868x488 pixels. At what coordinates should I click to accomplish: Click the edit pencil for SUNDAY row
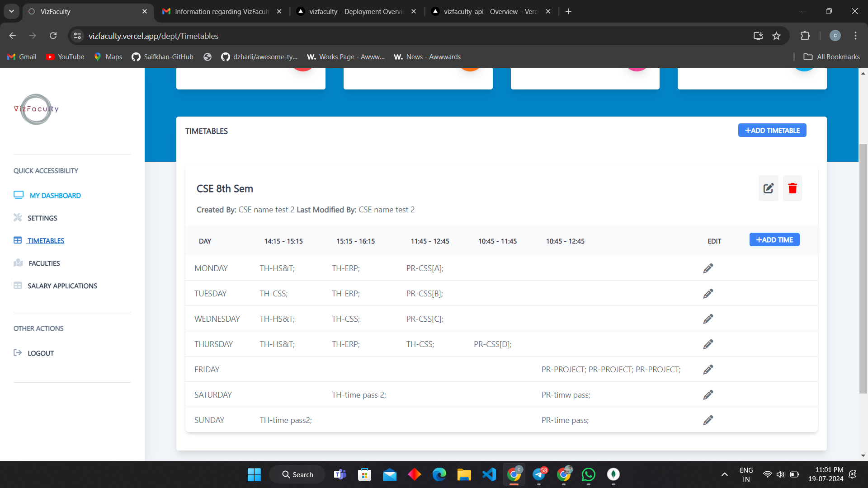point(708,420)
